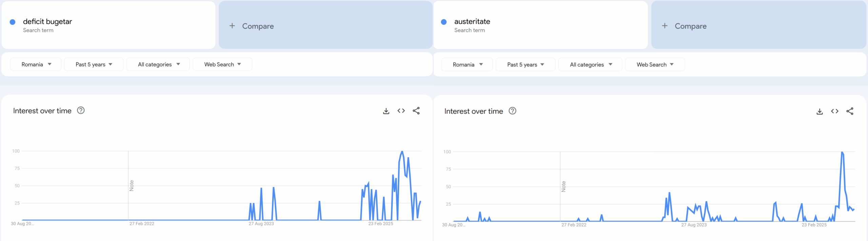This screenshot has width=868, height=241.
Task: Edit the deficit bugetar search term
Action: click(47, 22)
